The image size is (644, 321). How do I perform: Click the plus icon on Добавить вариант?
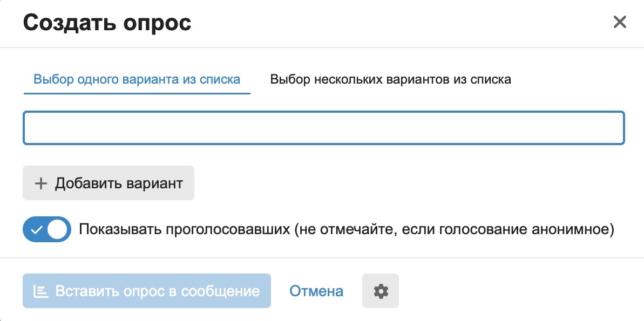click(x=40, y=183)
